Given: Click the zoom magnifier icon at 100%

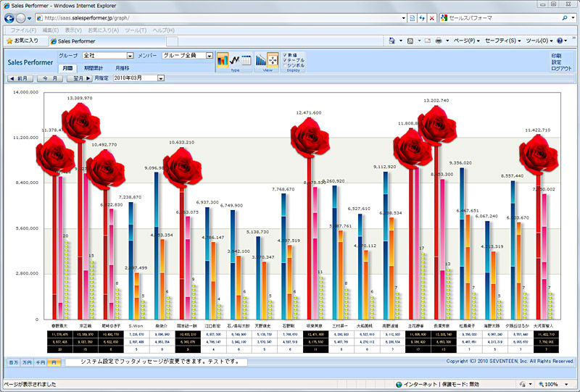Looking at the screenshot, I should pos(541,385).
